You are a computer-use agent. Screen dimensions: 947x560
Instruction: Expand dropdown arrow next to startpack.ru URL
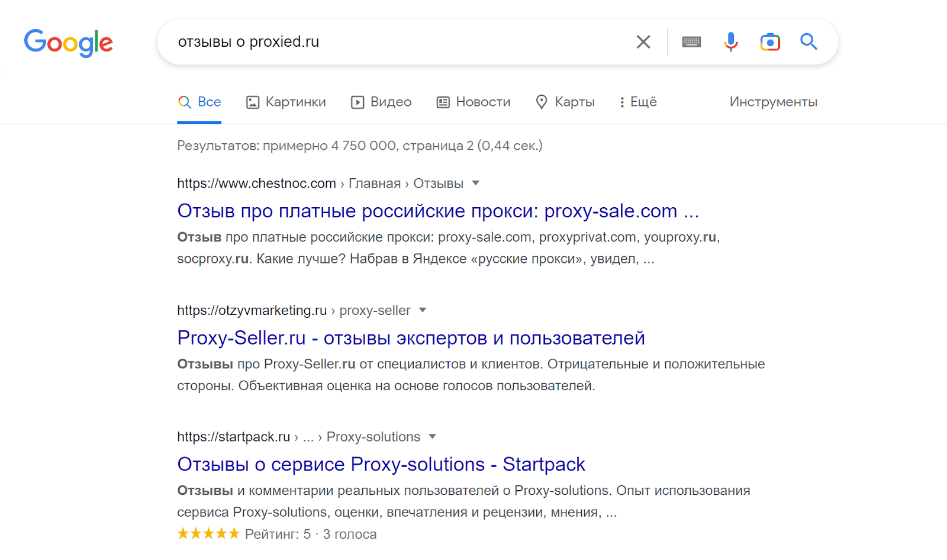tap(433, 437)
